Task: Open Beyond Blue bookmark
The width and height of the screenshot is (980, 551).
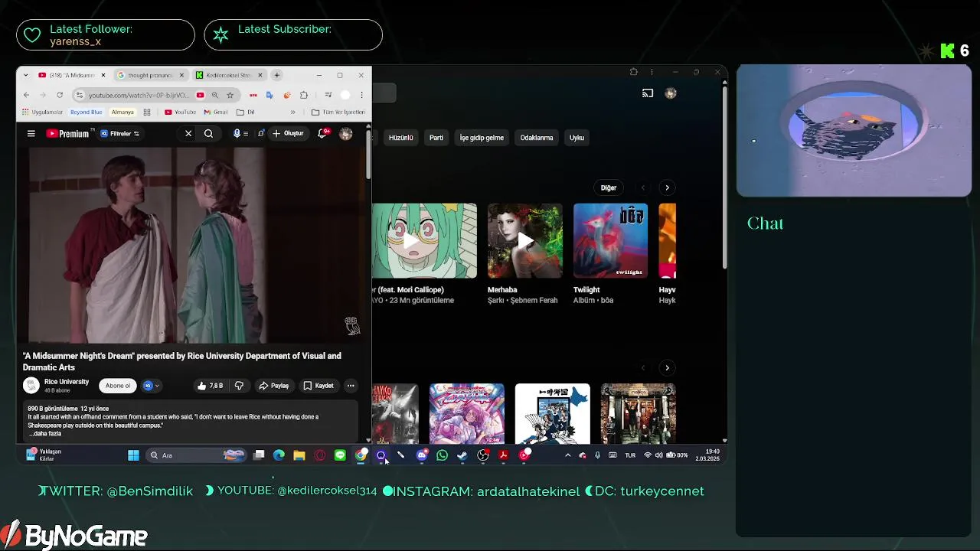Action: [x=86, y=112]
